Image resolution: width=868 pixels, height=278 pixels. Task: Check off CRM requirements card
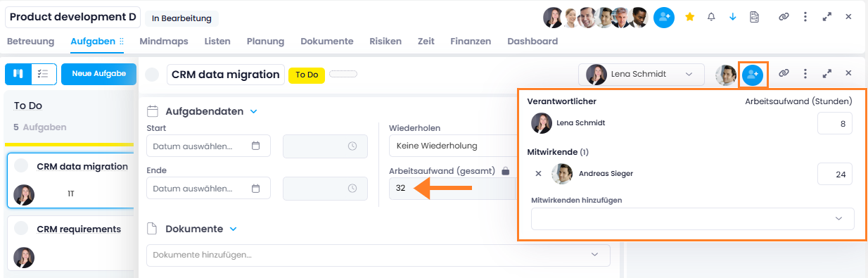point(21,228)
